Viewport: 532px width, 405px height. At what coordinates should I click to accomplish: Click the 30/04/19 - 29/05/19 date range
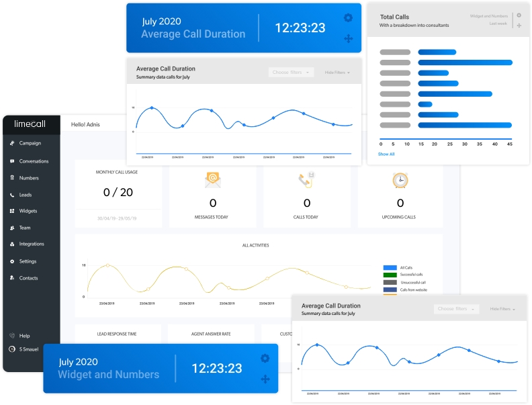pos(117,218)
